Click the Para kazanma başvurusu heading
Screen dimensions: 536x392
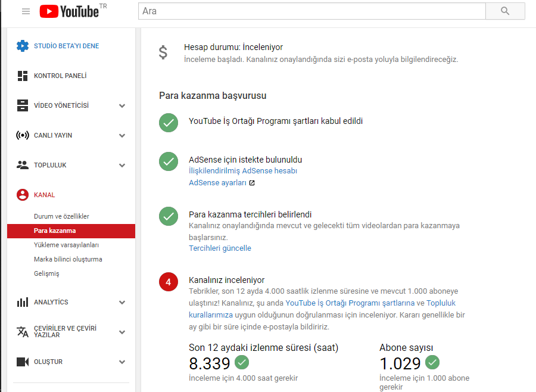pos(213,95)
